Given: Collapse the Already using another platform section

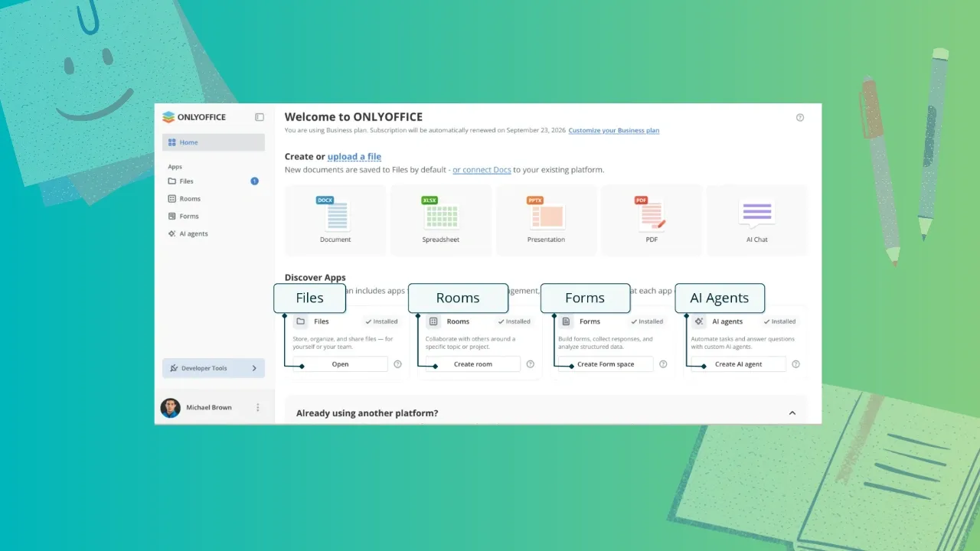Looking at the screenshot, I should [x=792, y=413].
